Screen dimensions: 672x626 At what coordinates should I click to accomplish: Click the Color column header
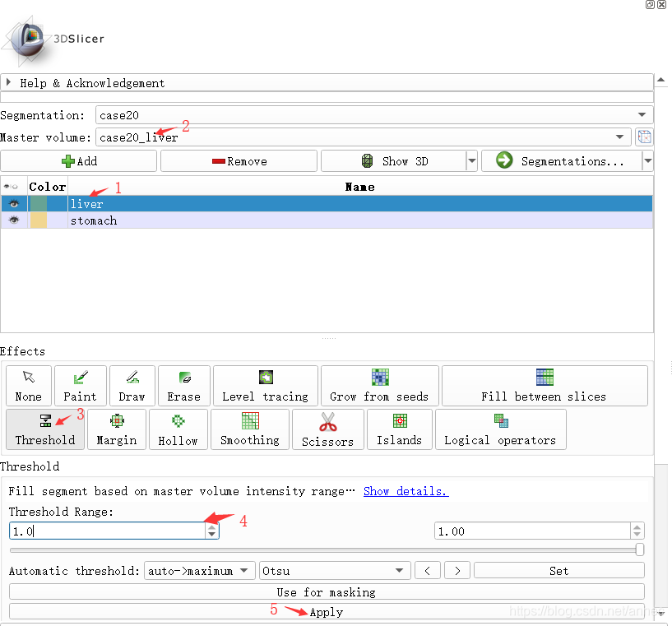pos(48,187)
